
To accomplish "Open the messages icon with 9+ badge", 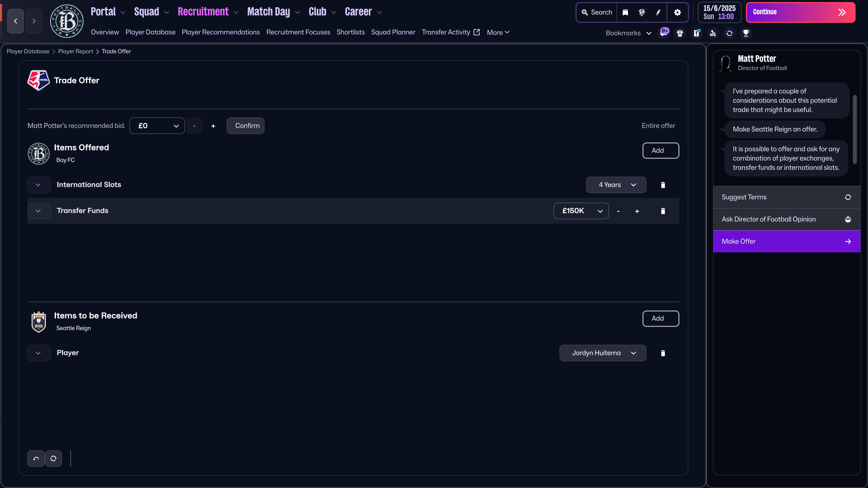I will point(664,33).
